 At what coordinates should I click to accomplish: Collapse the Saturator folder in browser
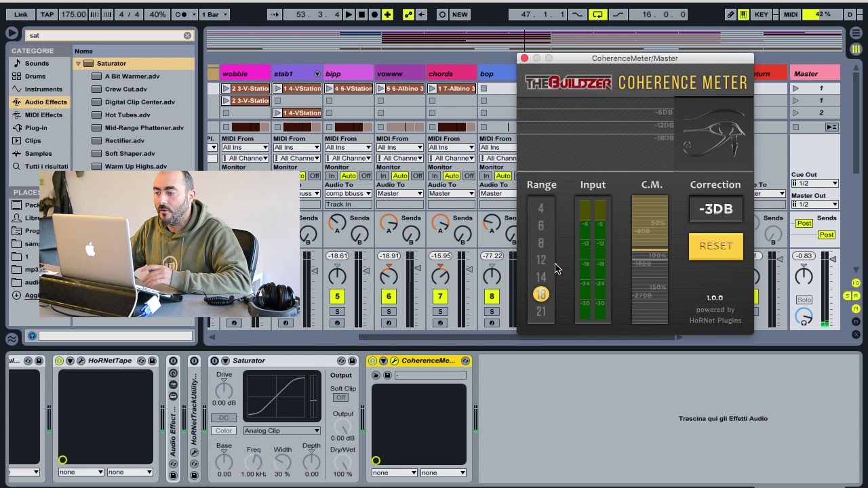coord(79,64)
